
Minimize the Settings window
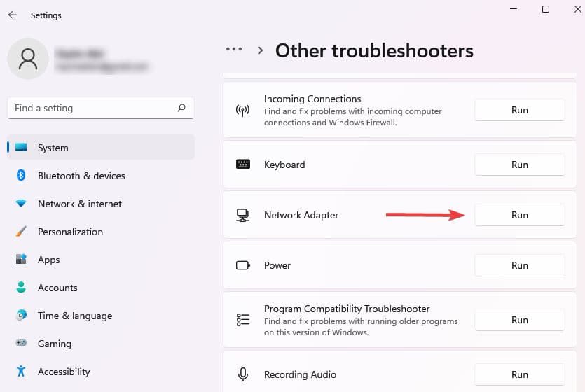point(514,9)
